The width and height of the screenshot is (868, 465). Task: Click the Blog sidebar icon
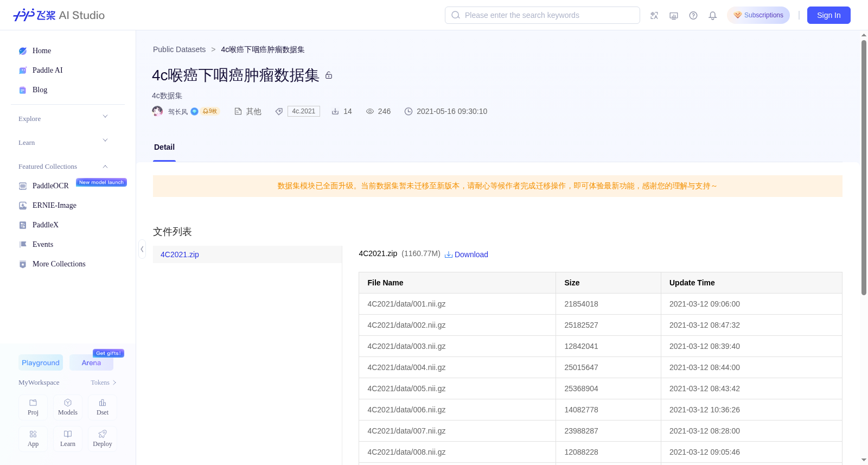coord(23,90)
